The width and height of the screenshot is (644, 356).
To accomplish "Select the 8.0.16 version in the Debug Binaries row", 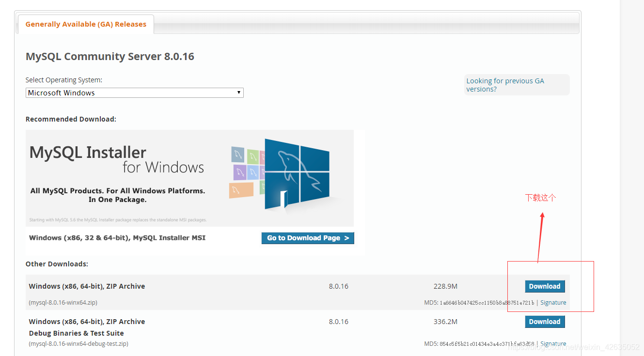I will (x=339, y=322).
